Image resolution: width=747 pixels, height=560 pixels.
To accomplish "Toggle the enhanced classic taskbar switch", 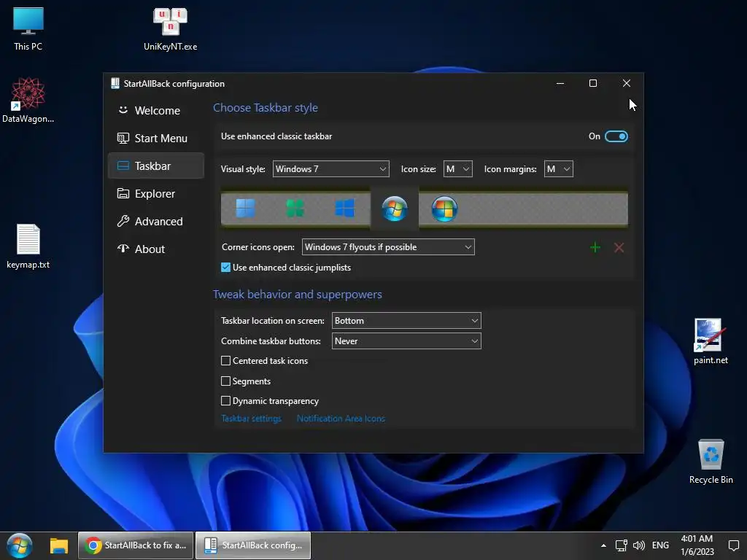I will click(x=616, y=136).
